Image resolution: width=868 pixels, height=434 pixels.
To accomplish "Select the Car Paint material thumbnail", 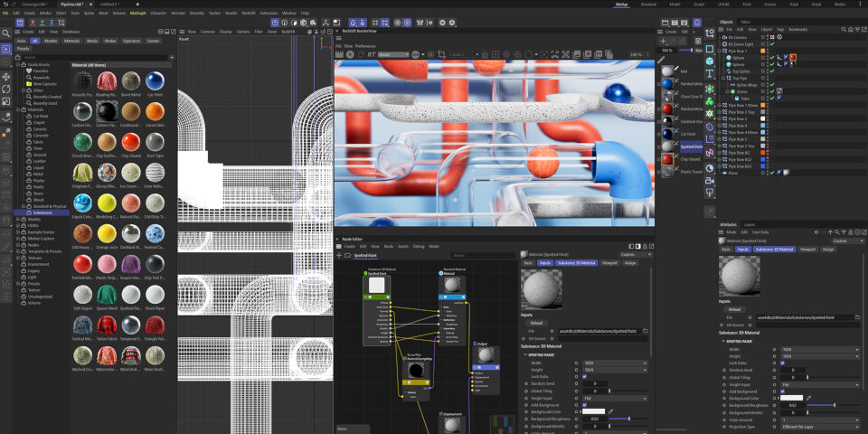I will (155, 80).
